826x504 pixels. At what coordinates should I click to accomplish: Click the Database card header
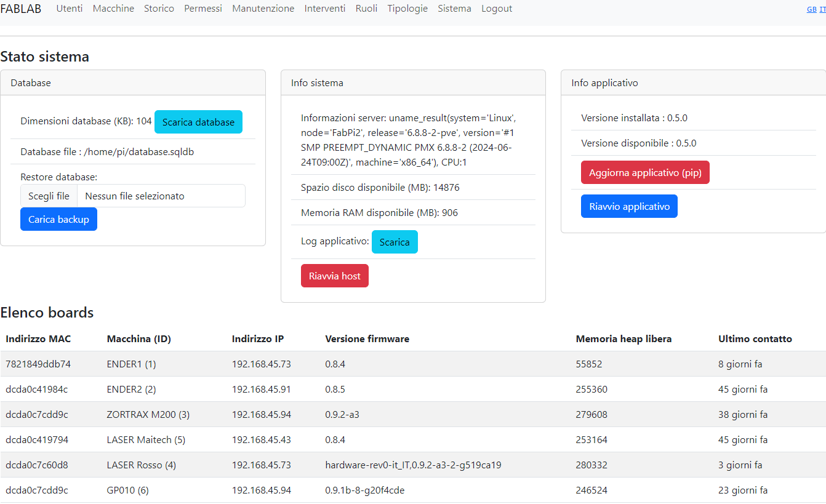(133, 82)
